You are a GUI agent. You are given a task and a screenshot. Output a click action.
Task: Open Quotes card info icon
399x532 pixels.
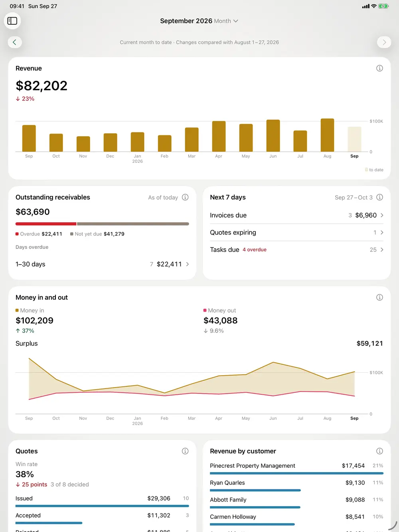coord(185,451)
